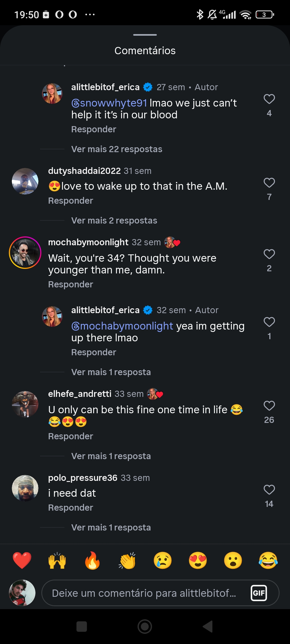
Task: Open the @mochabymoonlight mention link
Action: 122,326
